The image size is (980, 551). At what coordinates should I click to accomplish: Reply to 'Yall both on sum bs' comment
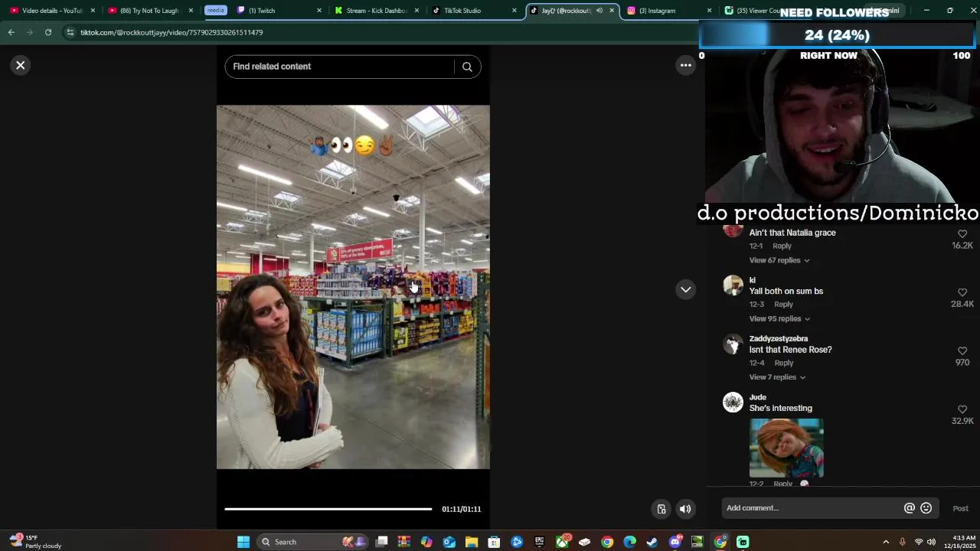point(783,304)
